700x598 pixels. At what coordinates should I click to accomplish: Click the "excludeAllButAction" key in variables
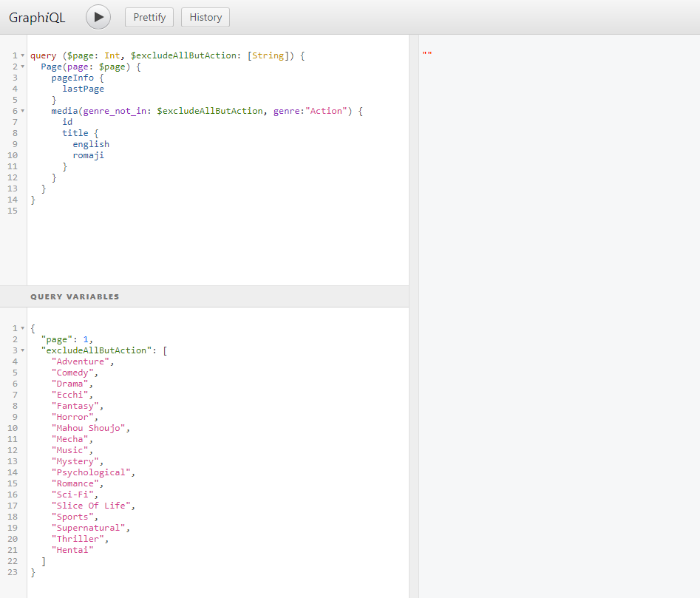tap(96, 350)
